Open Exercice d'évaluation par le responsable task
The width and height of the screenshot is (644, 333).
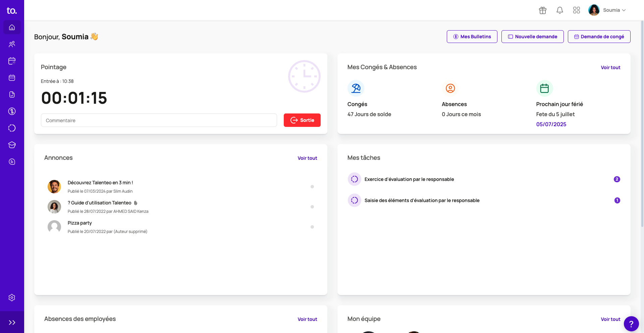coord(409,179)
